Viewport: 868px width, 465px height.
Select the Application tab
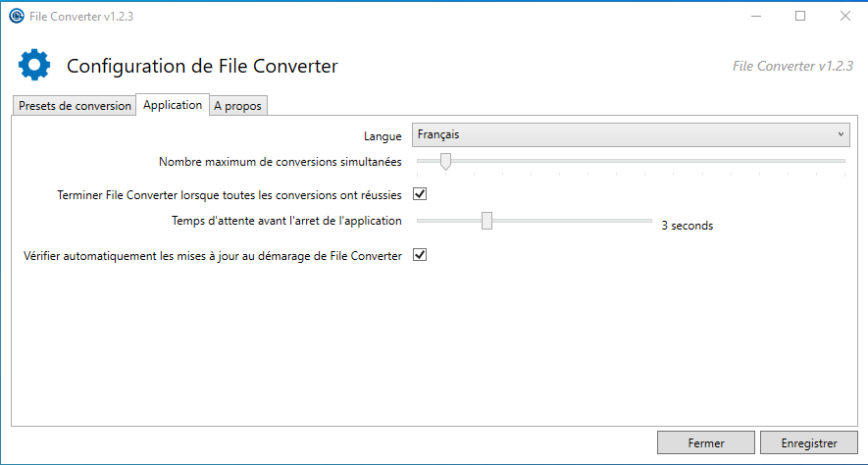pyautogui.click(x=173, y=105)
